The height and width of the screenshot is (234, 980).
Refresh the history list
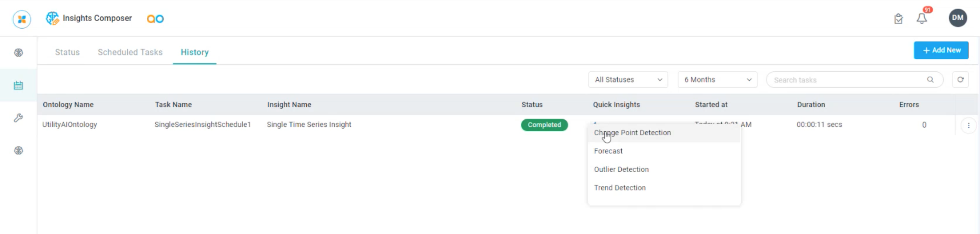[x=961, y=79]
